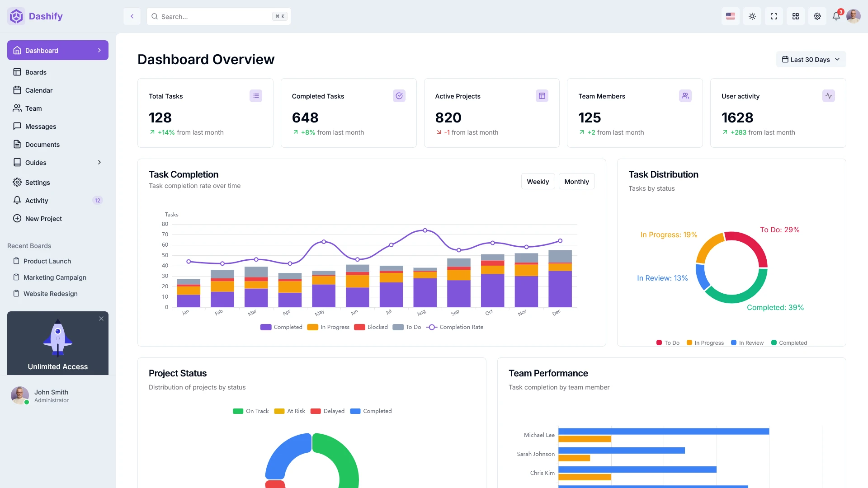Open language selector US flag icon

point(731,16)
